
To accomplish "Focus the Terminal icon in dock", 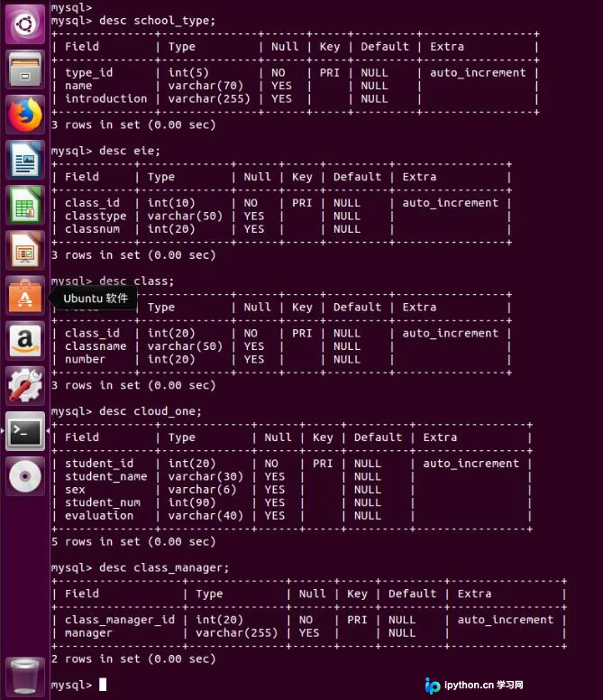I will [x=25, y=431].
